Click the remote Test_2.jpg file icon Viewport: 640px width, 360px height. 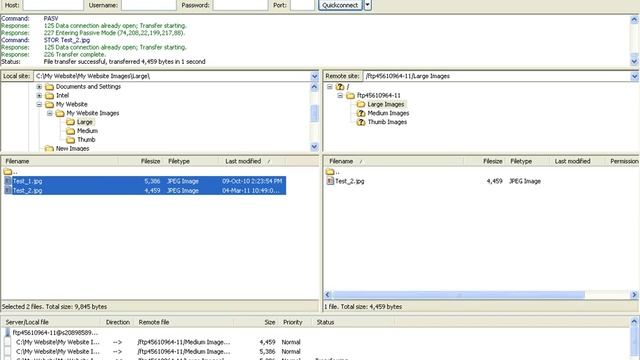(x=330, y=181)
